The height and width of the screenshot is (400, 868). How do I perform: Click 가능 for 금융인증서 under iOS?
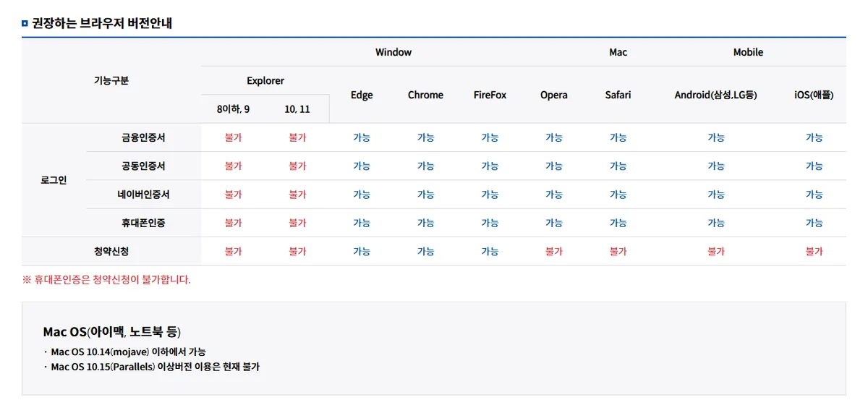click(814, 137)
